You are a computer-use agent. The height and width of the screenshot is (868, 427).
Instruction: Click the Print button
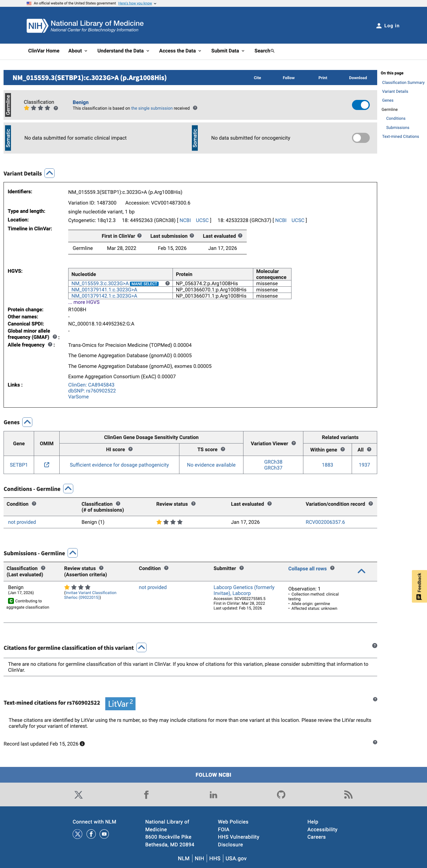323,78
